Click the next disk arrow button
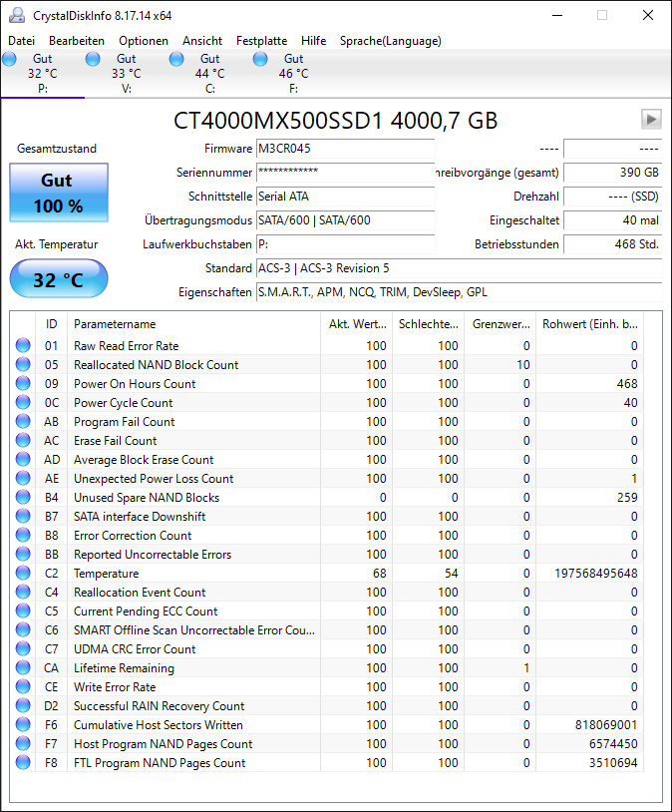672x812 pixels. click(x=651, y=119)
